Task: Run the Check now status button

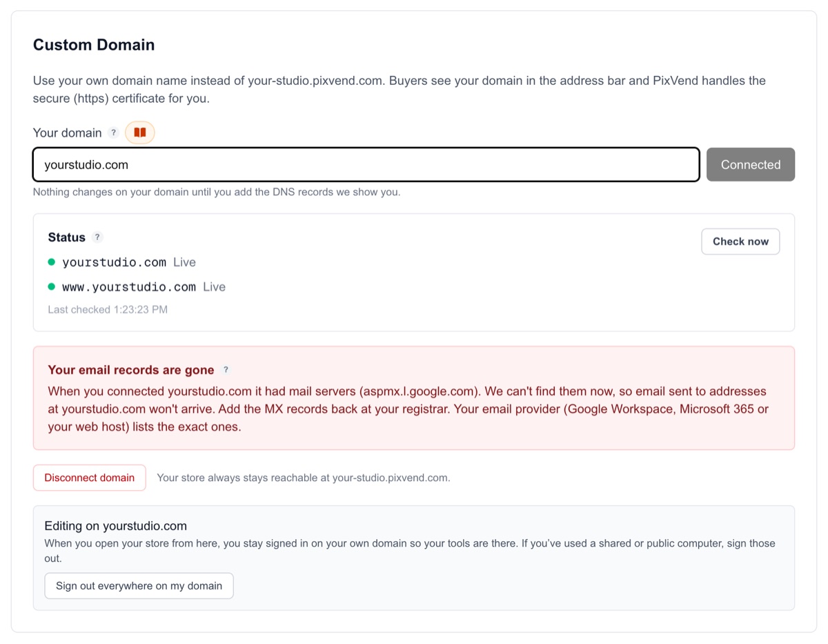Action: coord(740,242)
